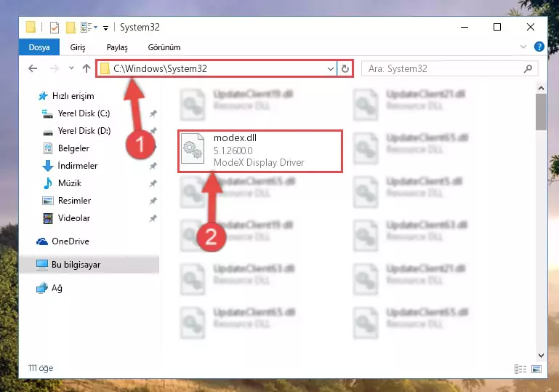The image size is (559, 392).
Task: Minimize the System32 window
Action: click(x=465, y=28)
